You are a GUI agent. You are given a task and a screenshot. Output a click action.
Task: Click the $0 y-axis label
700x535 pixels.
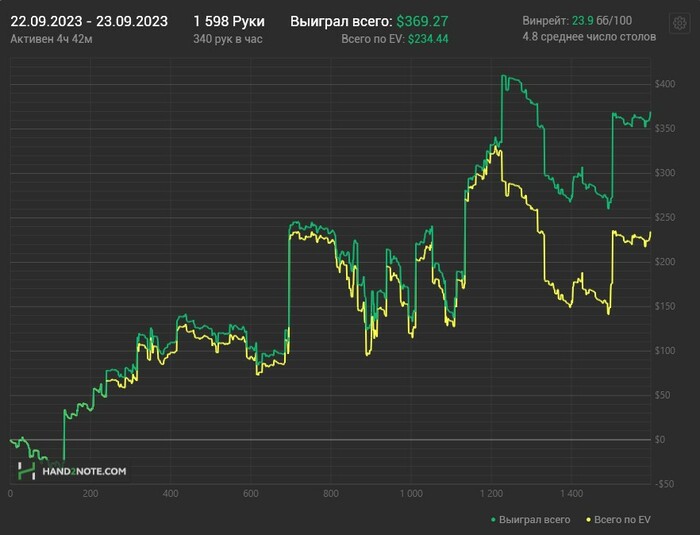[660, 439]
